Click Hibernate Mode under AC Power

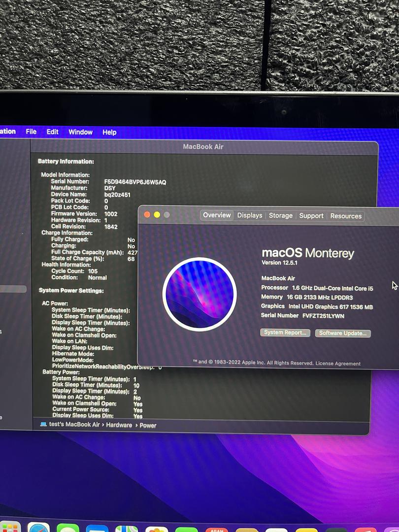73,354
